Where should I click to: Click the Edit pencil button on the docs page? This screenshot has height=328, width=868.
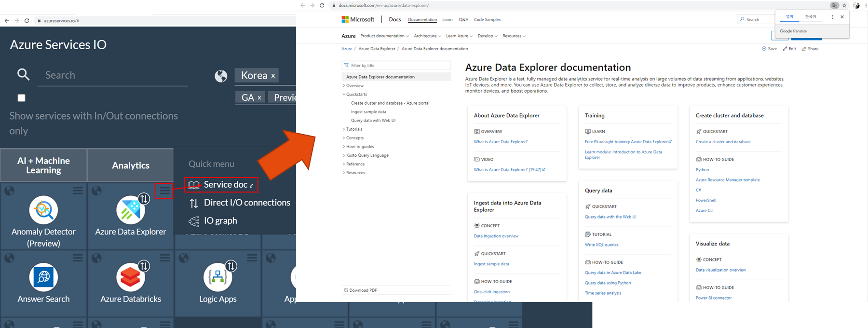point(789,49)
